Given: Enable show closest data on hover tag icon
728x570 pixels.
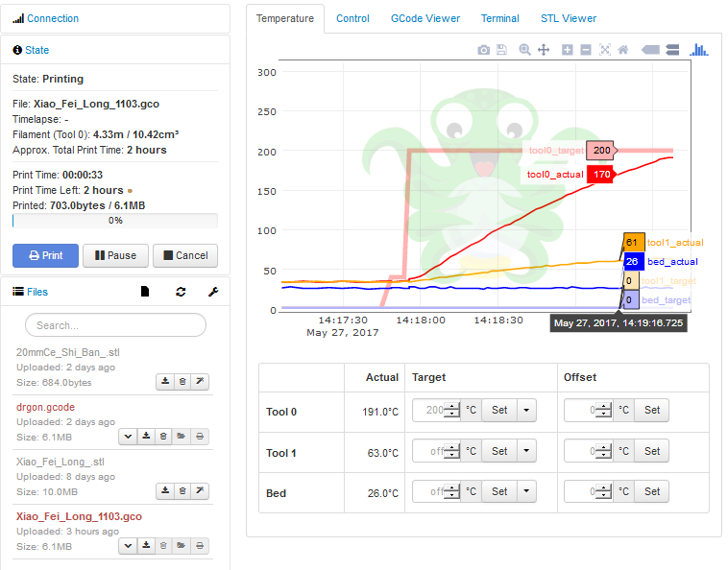Looking at the screenshot, I should tap(650, 50).
